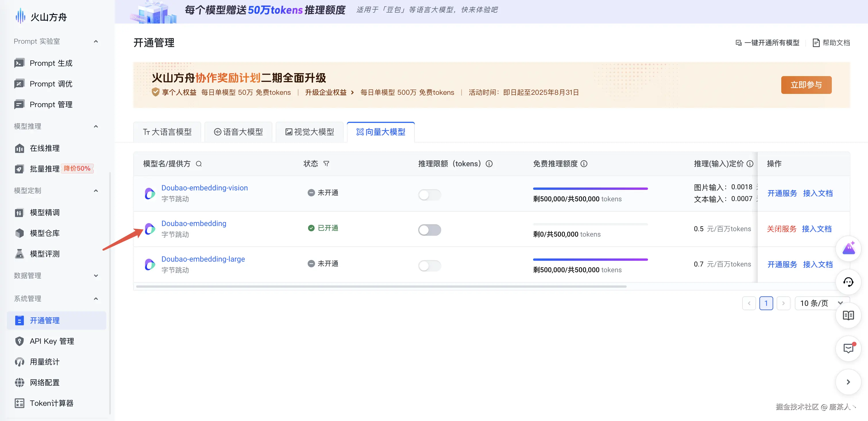Toggle inference limit for Doubao-embedding-vision
Viewport: 868px width, 421px height.
[x=429, y=195]
